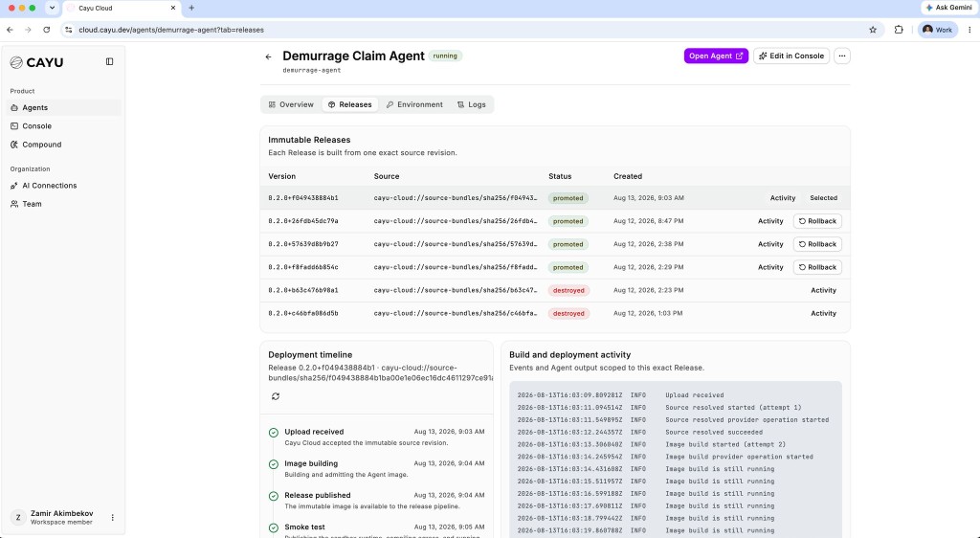Click destroyed status badge for 0.2.0+c46bfa086d5b
Viewport: 980px width, 538px height.
click(x=568, y=314)
